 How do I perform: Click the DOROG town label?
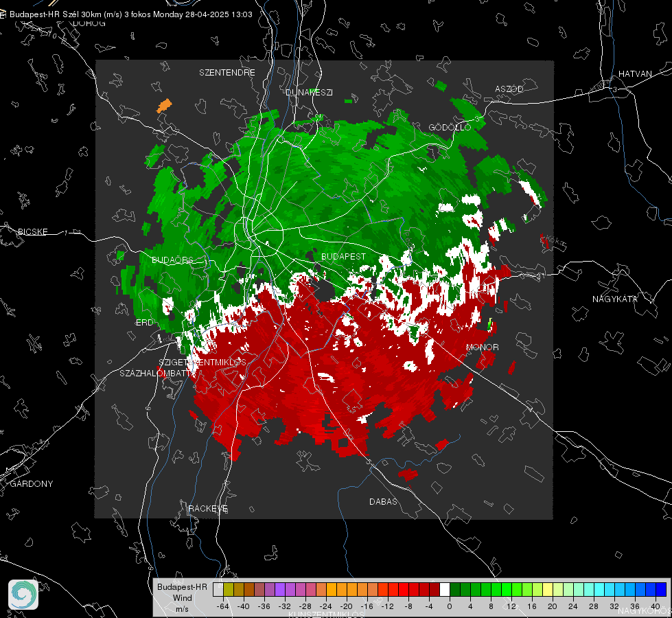click(x=89, y=23)
